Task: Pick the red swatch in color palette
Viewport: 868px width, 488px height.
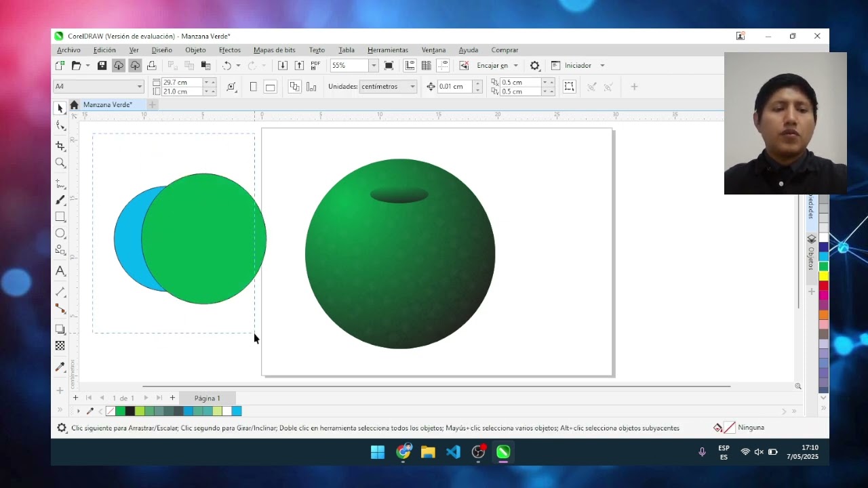Action: (x=824, y=285)
